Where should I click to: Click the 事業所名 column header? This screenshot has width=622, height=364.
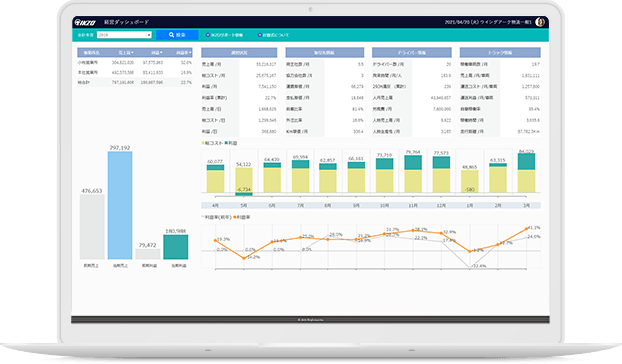pyautogui.click(x=91, y=52)
